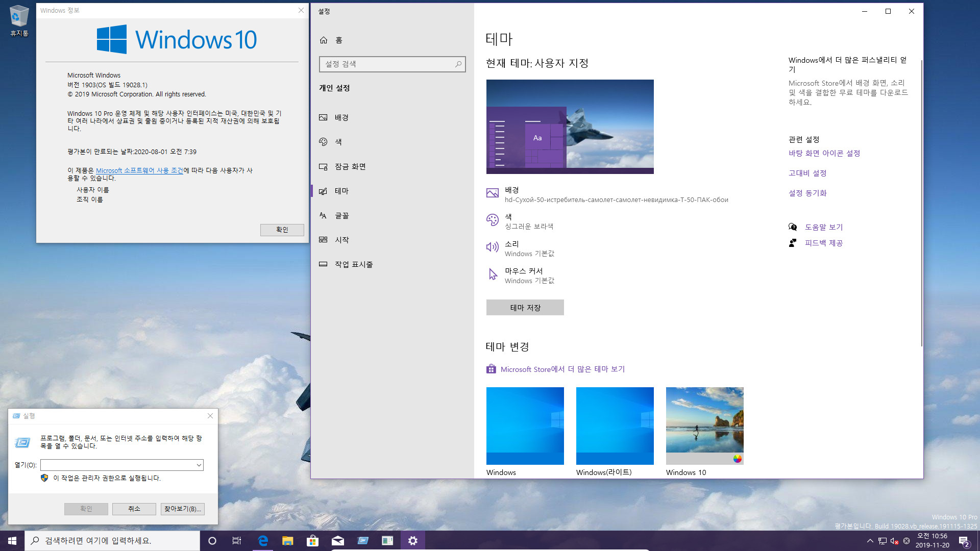
Task: Open 글꼴 (Fonts) settings page
Action: coord(392,216)
